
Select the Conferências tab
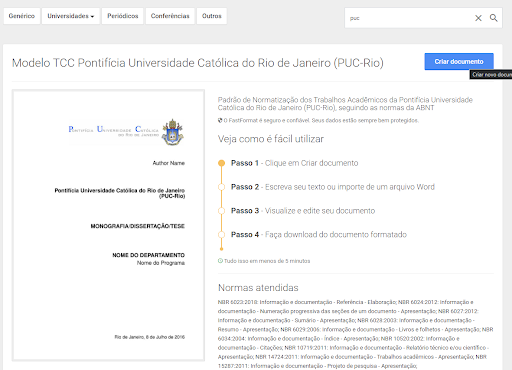170,16
